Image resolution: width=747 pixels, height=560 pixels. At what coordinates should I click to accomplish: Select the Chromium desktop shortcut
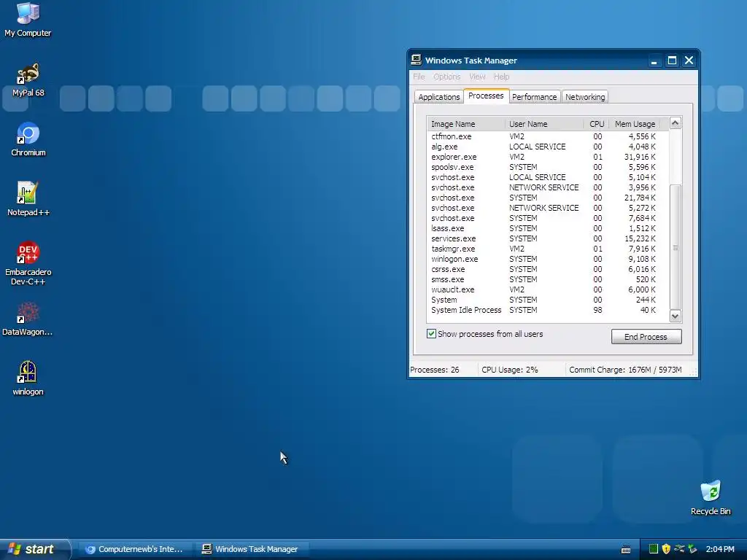[x=28, y=139]
